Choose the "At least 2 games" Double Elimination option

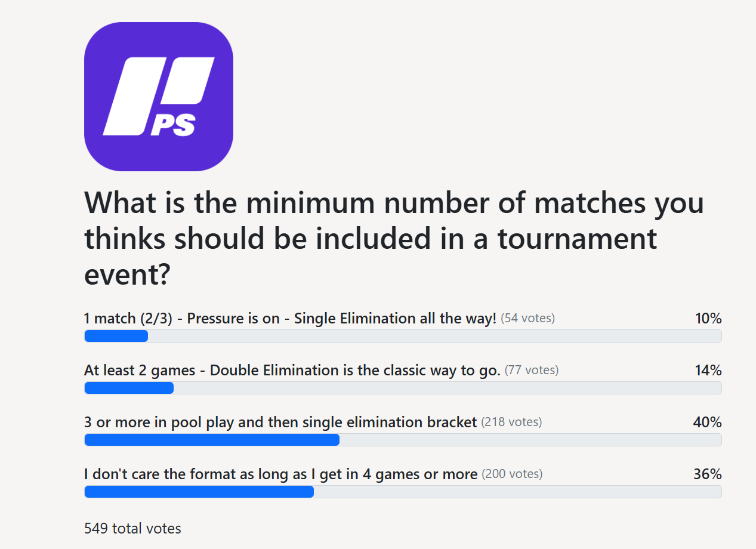pyautogui.click(x=292, y=371)
